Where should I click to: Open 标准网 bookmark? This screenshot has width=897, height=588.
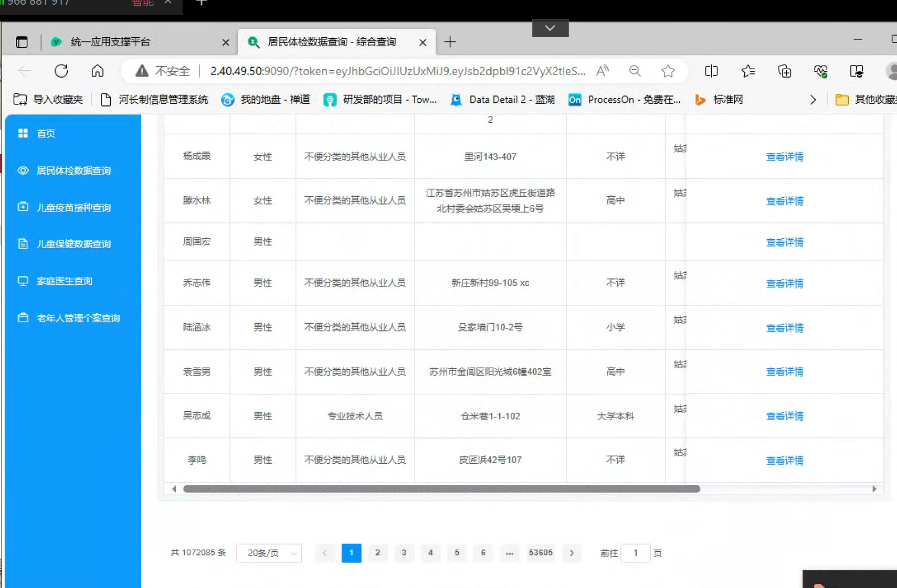pyautogui.click(x=719, y=100)
